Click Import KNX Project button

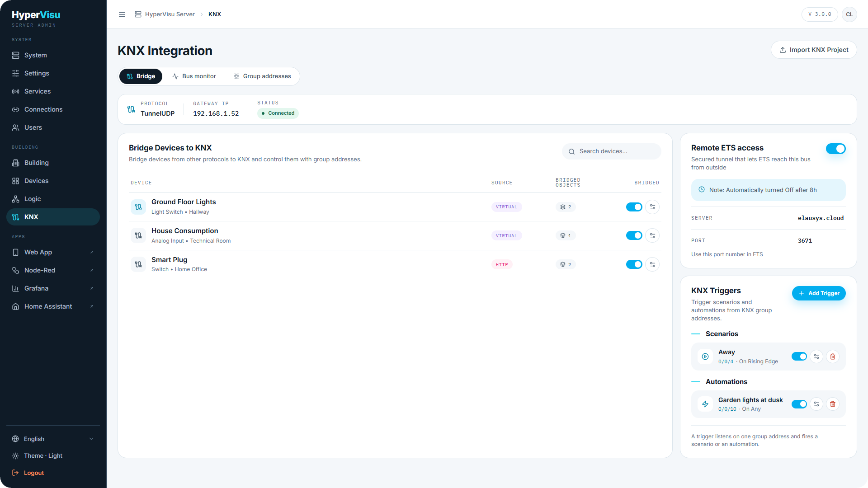click(x=814, y=50)
